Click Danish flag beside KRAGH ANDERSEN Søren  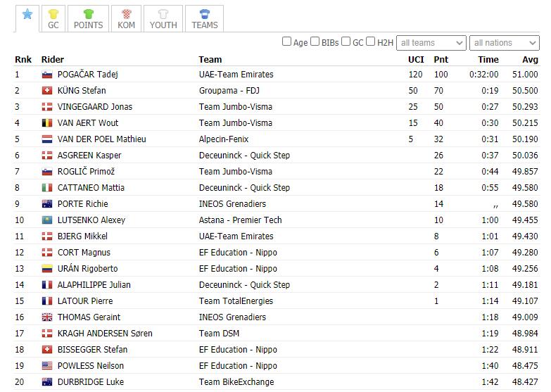click(x=47, y=334)
